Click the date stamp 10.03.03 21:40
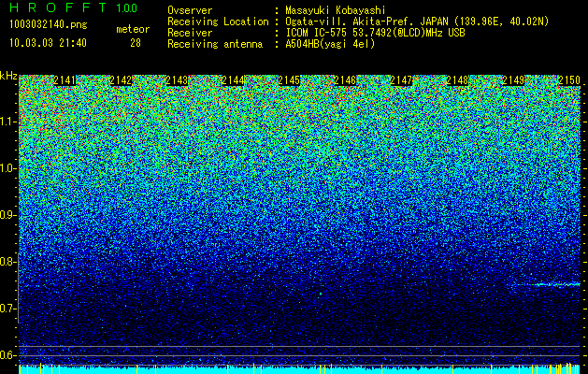588x374 pixels. (48, 43)
